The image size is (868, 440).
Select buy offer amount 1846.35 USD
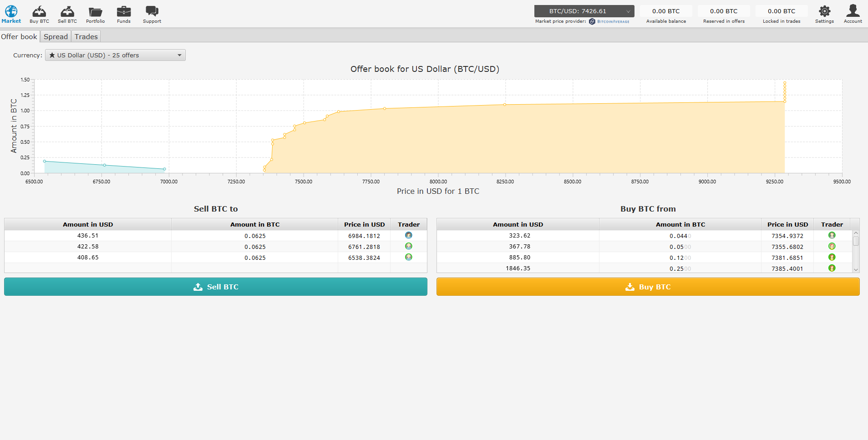pyautogui.click(x=518, y=268)
